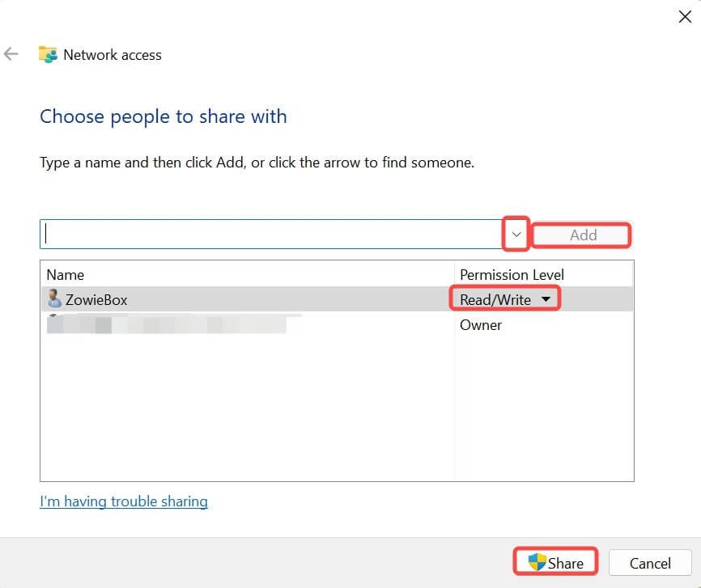Screen dimensions: 701x588
Task: Select the ZowieBox name in the list
Action: 96,299
